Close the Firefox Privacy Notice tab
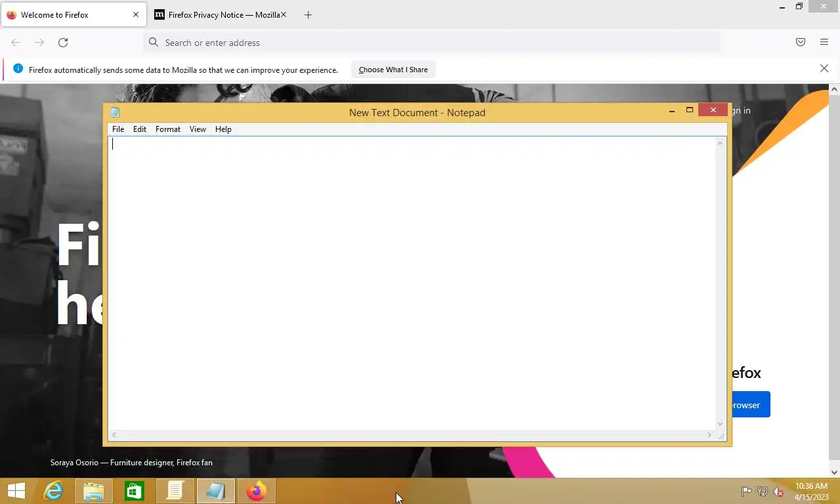Screen dimensions: 840x504 283,14
